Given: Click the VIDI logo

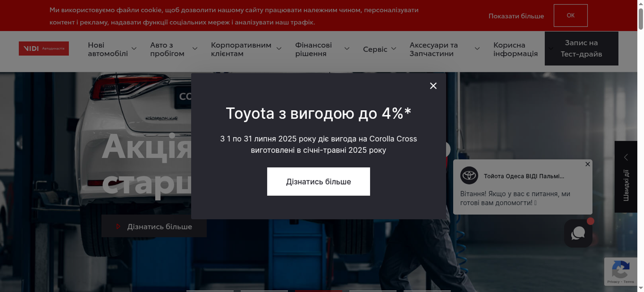Looking at the screenshot, I should click(44, 49).
